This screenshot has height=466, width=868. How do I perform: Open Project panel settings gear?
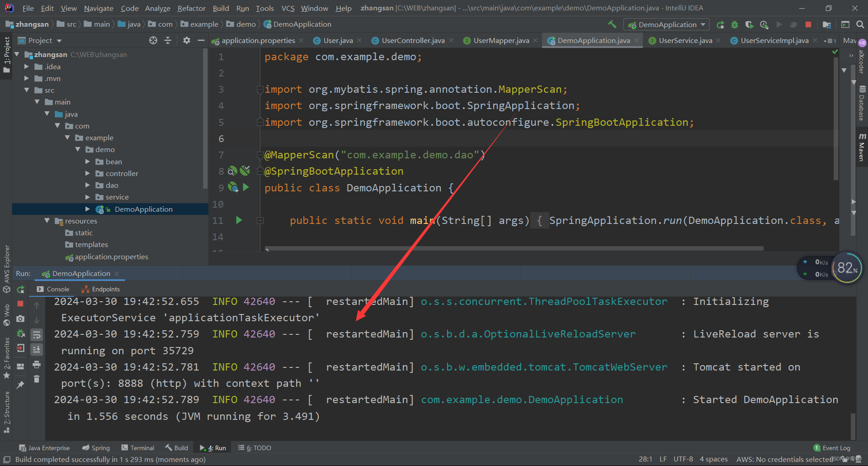[186, 40]
